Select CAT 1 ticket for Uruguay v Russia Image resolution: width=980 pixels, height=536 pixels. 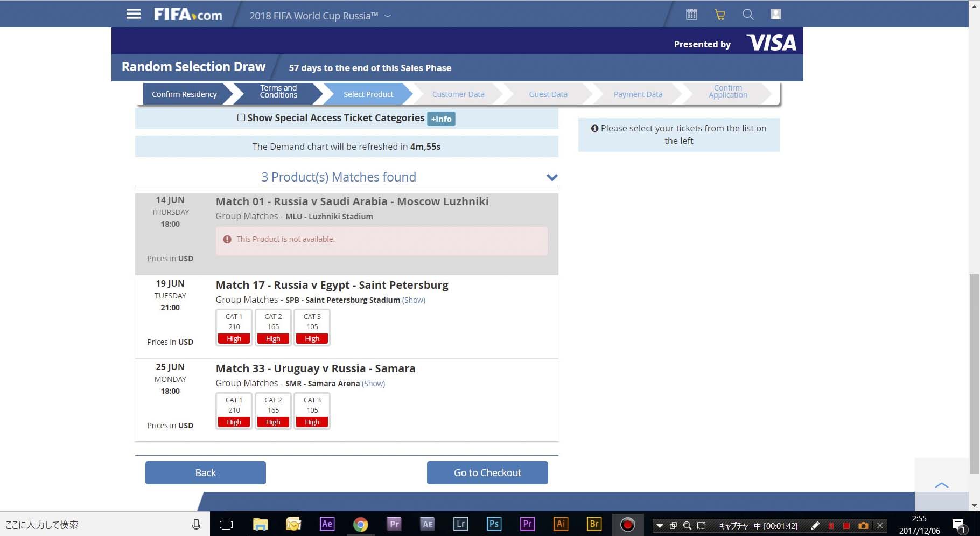pyautogui.click(x=234, y=410)
